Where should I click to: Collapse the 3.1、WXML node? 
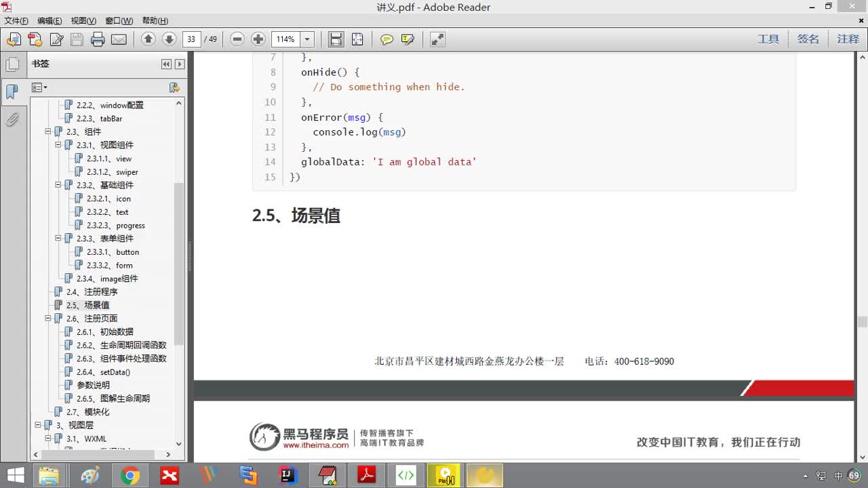coord(48,439)
